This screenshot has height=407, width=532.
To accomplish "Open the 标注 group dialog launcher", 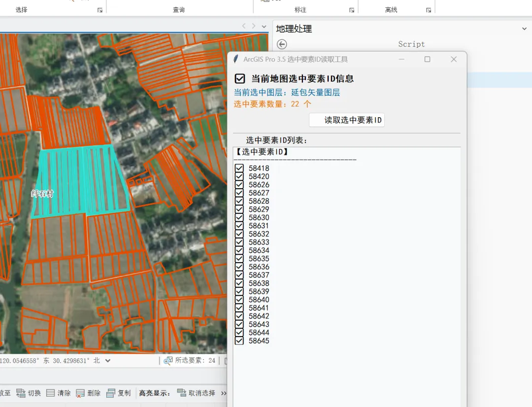I will pyautogui.click(x=352, y=10).
